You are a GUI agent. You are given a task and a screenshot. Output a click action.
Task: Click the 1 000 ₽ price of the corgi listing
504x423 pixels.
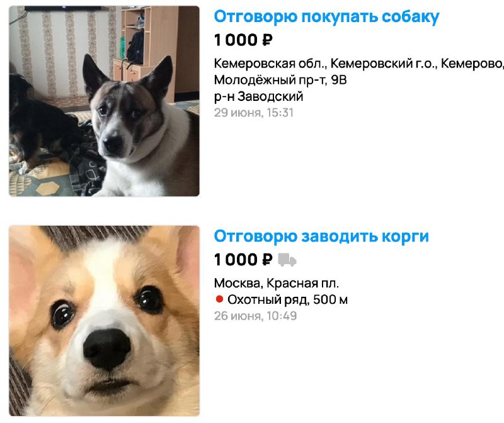[x=243, y=260]
